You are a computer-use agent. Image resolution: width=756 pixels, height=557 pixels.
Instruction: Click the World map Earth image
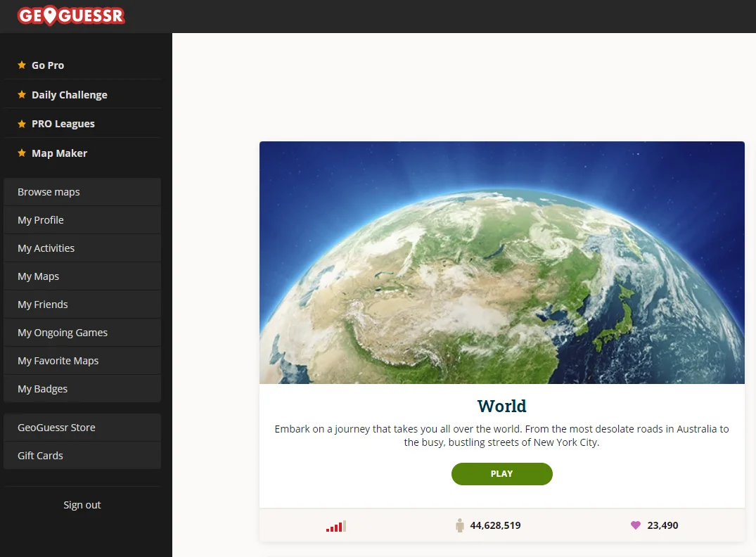tap(501, 262)
